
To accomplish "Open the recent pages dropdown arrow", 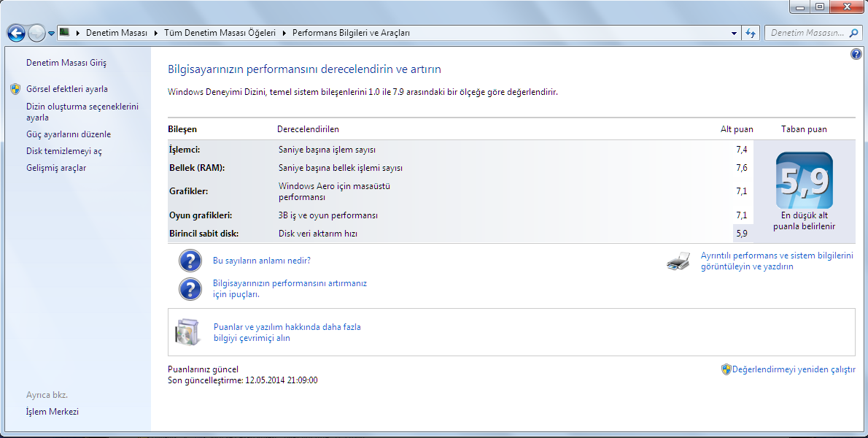I will click(x=51, y=34).
